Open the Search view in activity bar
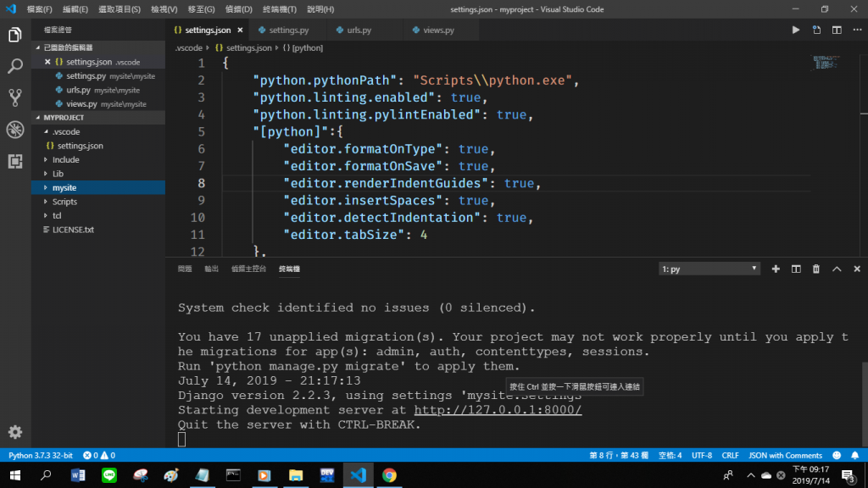868x488 pixels. coord(15,66)
